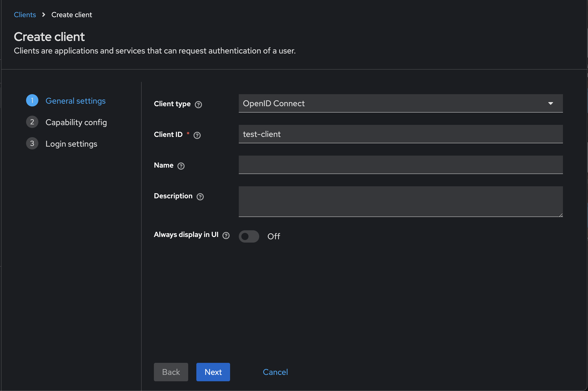588x391 pixels.
Task: Focus the Client ID input field
Action: 401,134
